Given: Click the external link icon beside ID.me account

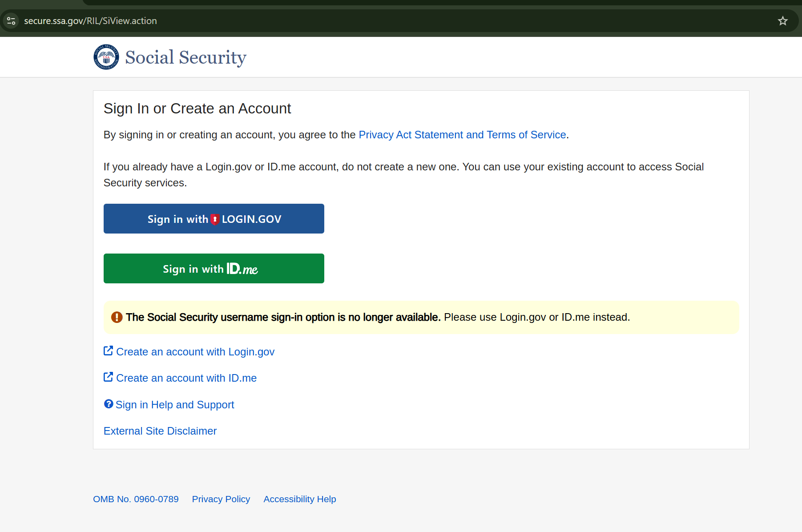Looking at the screenshot, I should coord(108,377).
